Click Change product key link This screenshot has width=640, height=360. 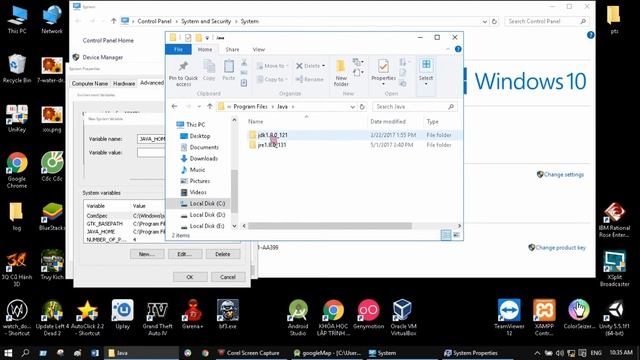tap(560, 248)
